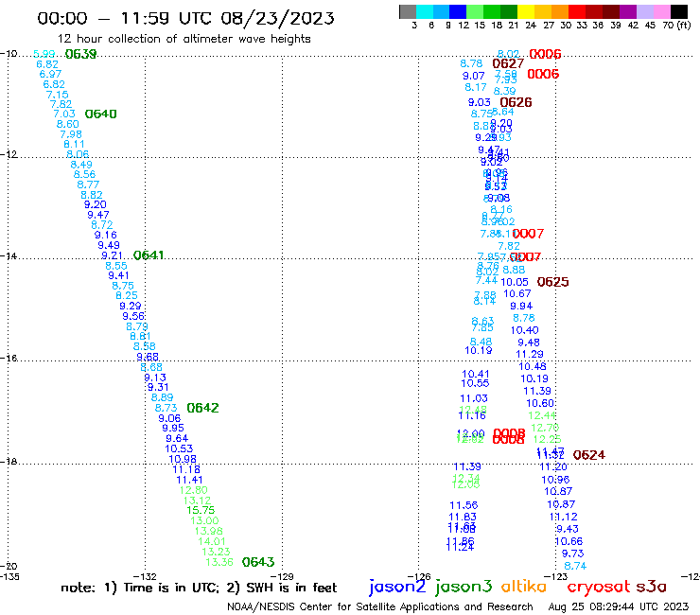Pick the purple legend swatch
This screenshot has height=615, width=700.
click(628, 11)
